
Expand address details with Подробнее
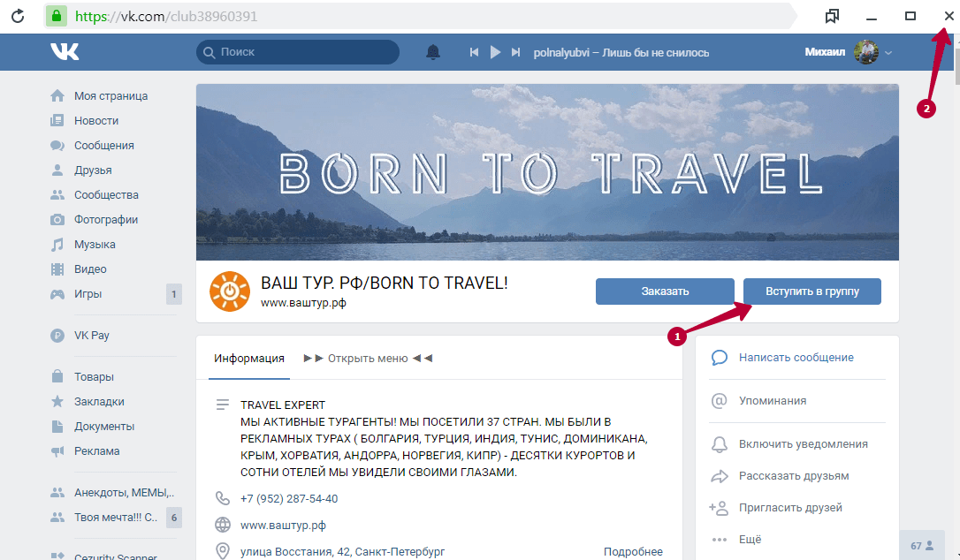tap(633, 551)
